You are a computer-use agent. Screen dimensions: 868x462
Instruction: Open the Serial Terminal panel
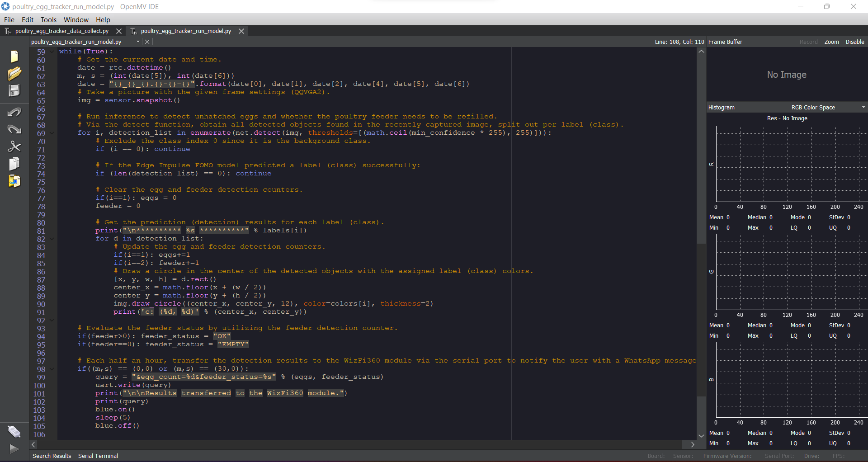coord(98,456)
